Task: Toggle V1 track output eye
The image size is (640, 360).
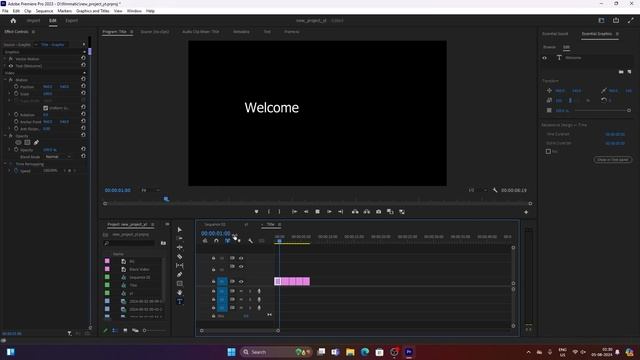Action: coord(241,282)
